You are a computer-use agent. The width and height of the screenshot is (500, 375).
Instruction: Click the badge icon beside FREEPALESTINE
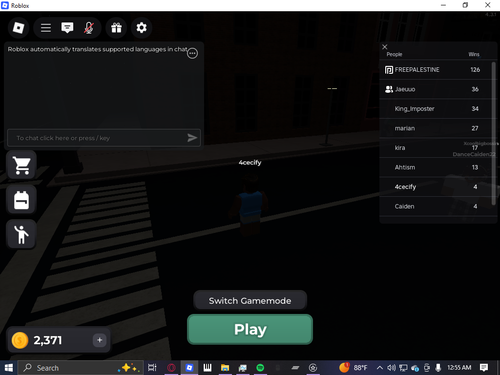click(x=389, y=70)
